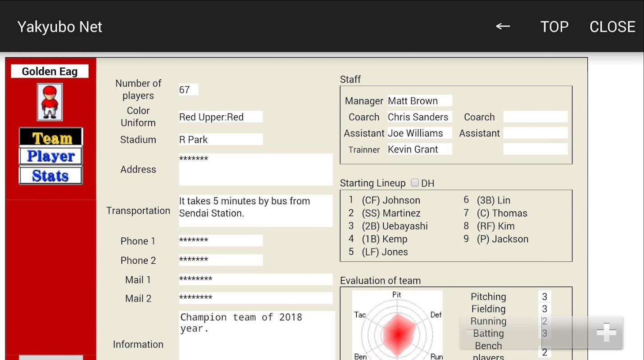Click the Golden Eag team name field
644x360 pixels.
click(x=50, y=72)
